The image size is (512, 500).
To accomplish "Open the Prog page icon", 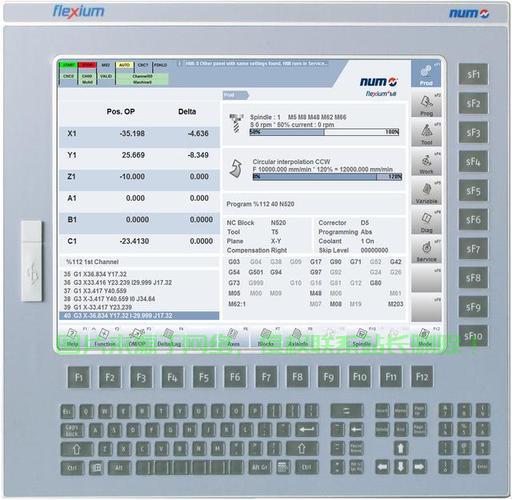I will (x=426, y=104).
